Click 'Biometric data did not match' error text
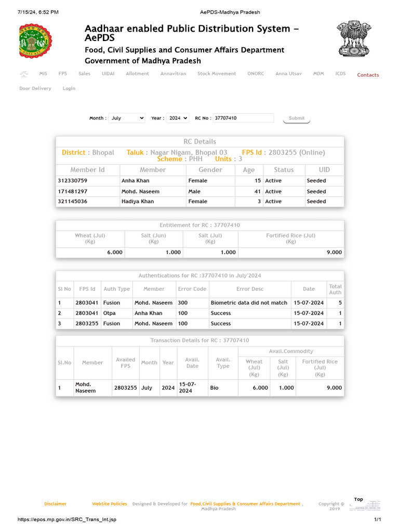This screenshot has width=399, height=532. click(x=249, y=303)
